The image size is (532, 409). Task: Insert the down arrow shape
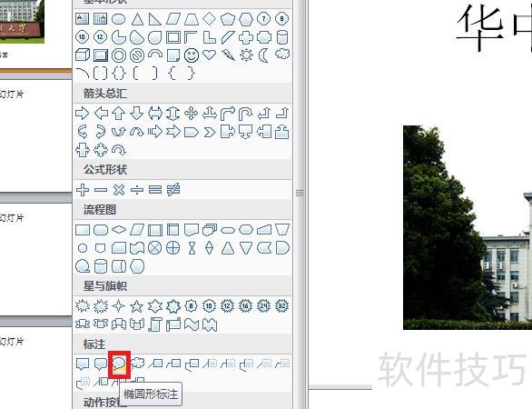[137, 113]
